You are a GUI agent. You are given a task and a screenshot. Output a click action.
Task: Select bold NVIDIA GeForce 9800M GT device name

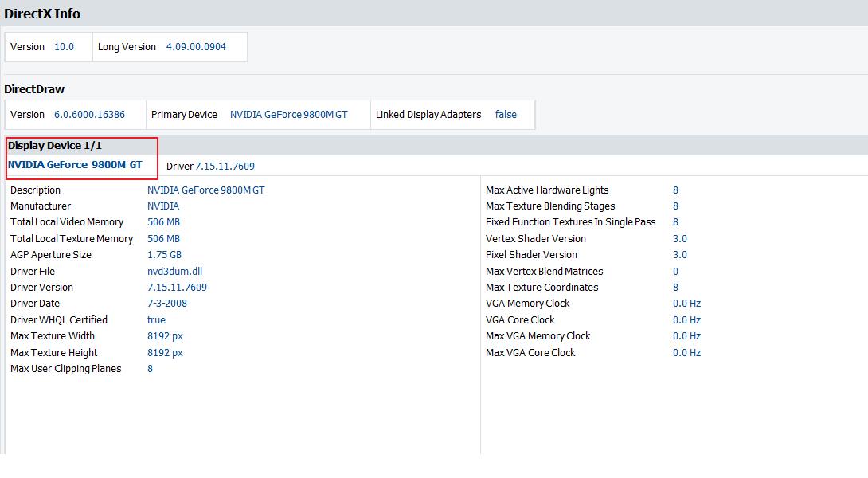click(x=75, y=164)
